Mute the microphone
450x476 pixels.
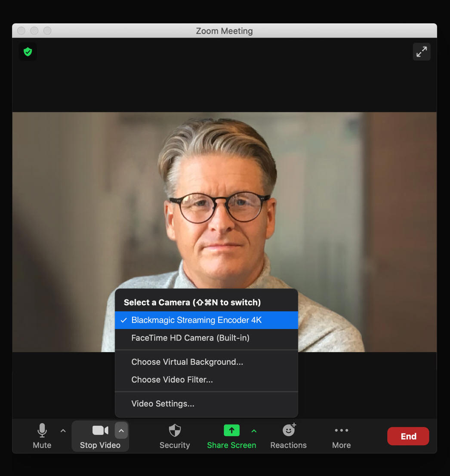tap(42, 436)
